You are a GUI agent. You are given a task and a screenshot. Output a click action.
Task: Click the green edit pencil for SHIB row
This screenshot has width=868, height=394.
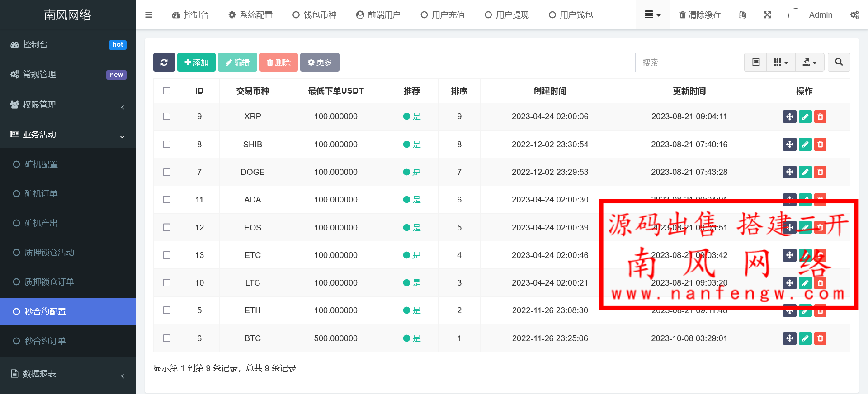tap(805, 145)
